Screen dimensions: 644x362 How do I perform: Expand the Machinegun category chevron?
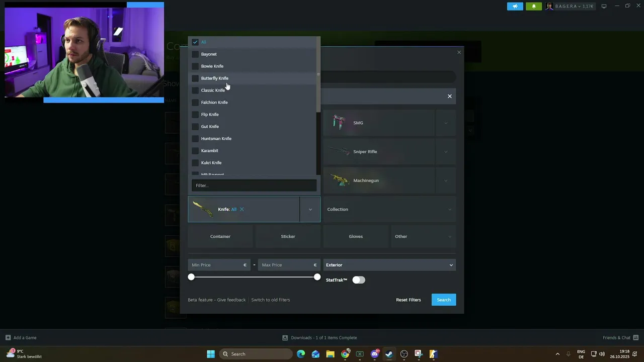coord(446,180)
